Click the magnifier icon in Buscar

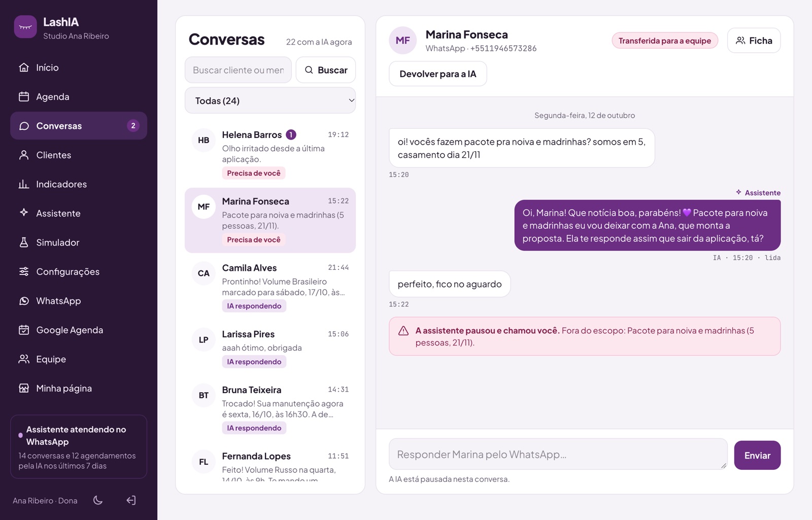(x=309, y=70)
